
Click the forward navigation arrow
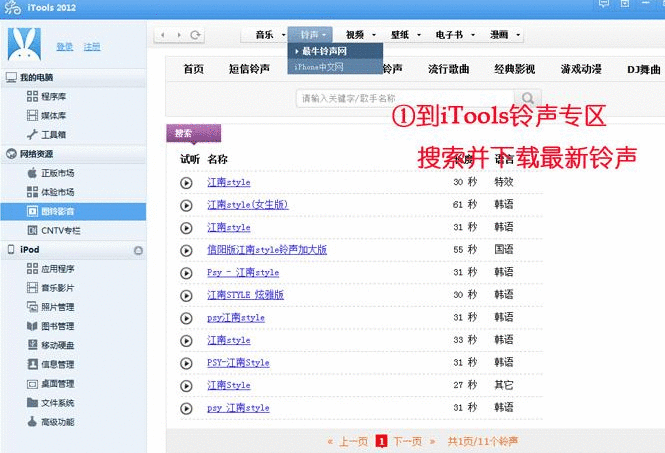pos(179,35)
